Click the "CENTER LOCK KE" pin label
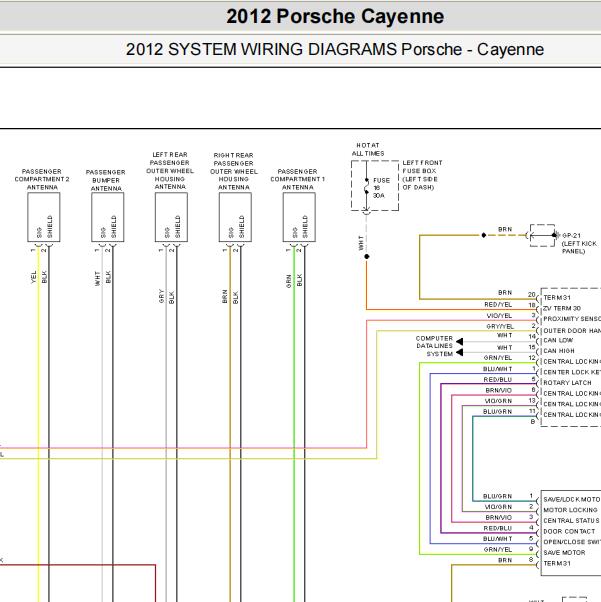 click(572, 372)
